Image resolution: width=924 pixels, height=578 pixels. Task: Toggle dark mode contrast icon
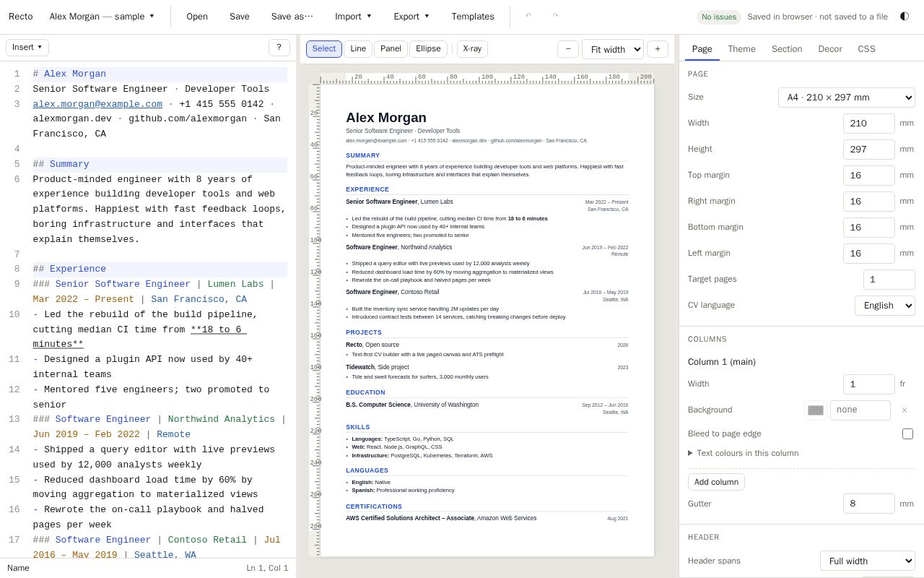pyautogui.click(x=905, y=16)
